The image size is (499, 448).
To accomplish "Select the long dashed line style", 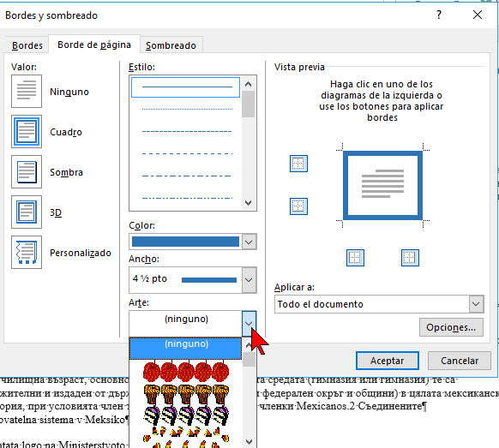I will [x=187, y=153].
